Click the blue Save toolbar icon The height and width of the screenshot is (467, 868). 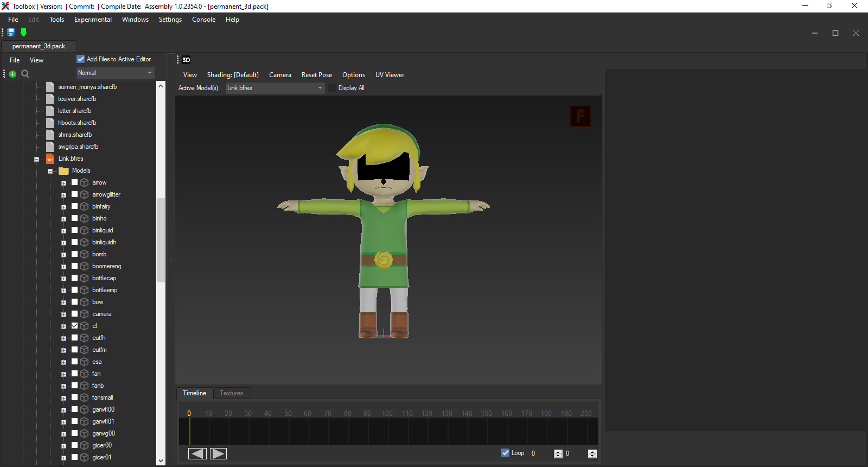coord(11,33)
